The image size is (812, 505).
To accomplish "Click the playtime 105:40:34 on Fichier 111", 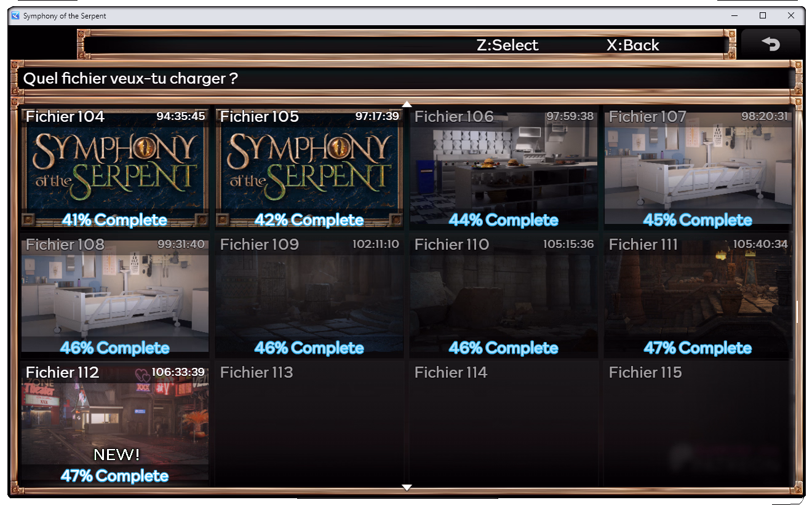I will [x=760, y=244].
